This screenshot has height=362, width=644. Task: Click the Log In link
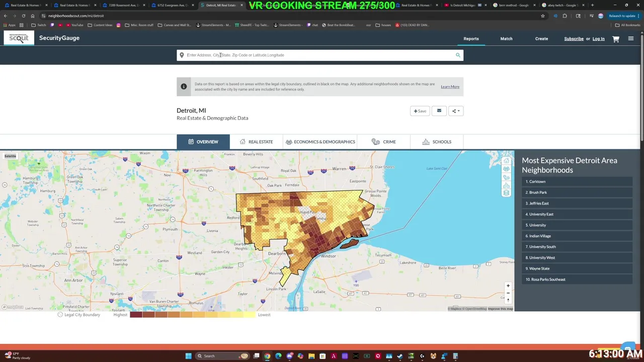598,39
